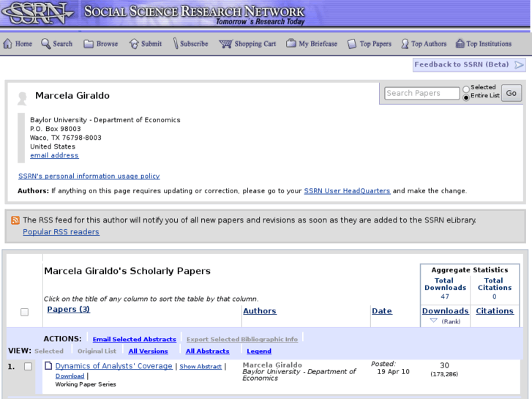Click the Browse folder icon
The width and height of the screenshot is (532, 399).
89,44
